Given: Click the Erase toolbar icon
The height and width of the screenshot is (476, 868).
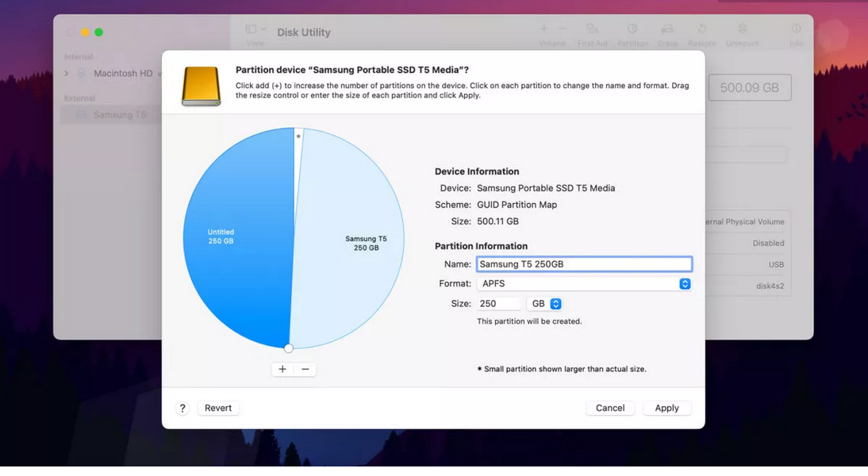Looking at the screenshot, I should pyautogui.click(x=667, y=34).
